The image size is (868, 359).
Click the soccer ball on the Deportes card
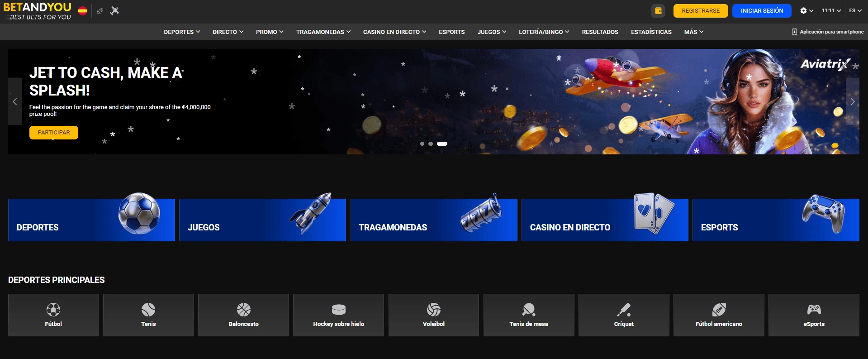pos(139,214)
